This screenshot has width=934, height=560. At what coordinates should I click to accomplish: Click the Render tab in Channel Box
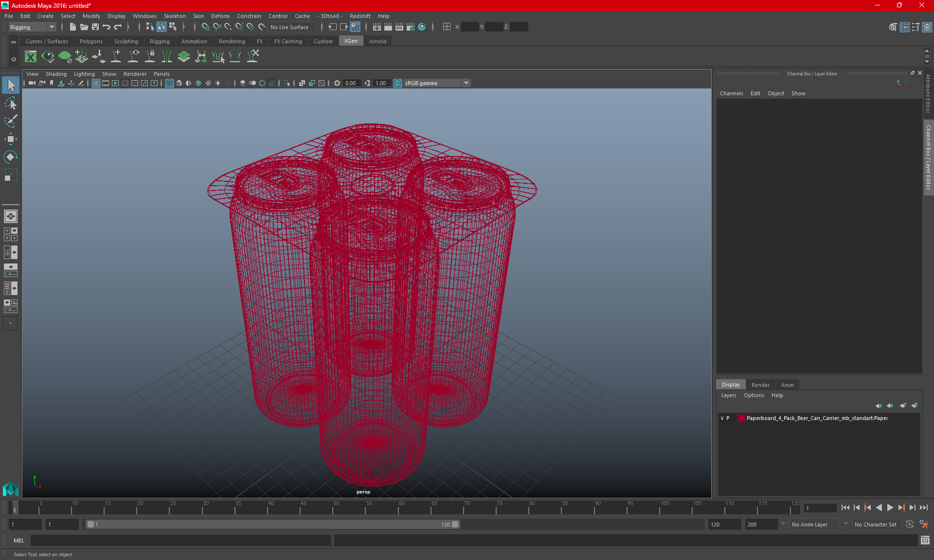(x=760, y=385)
